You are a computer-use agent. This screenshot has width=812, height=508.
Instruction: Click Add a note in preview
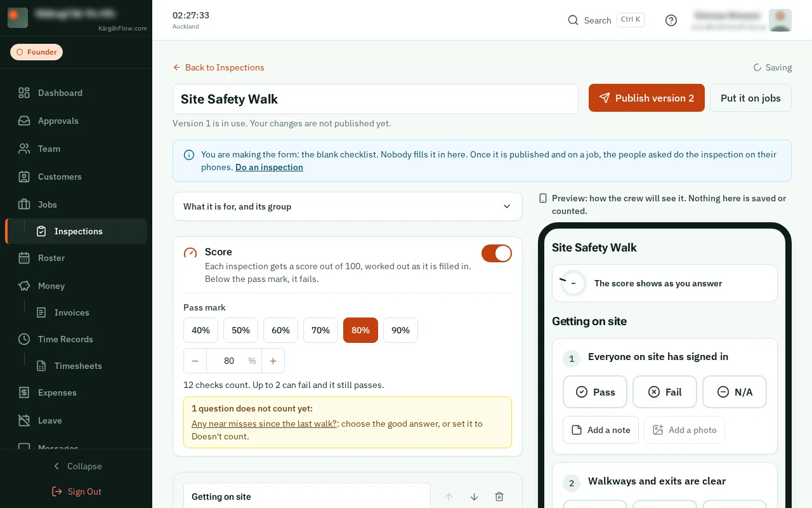point(601,430)
